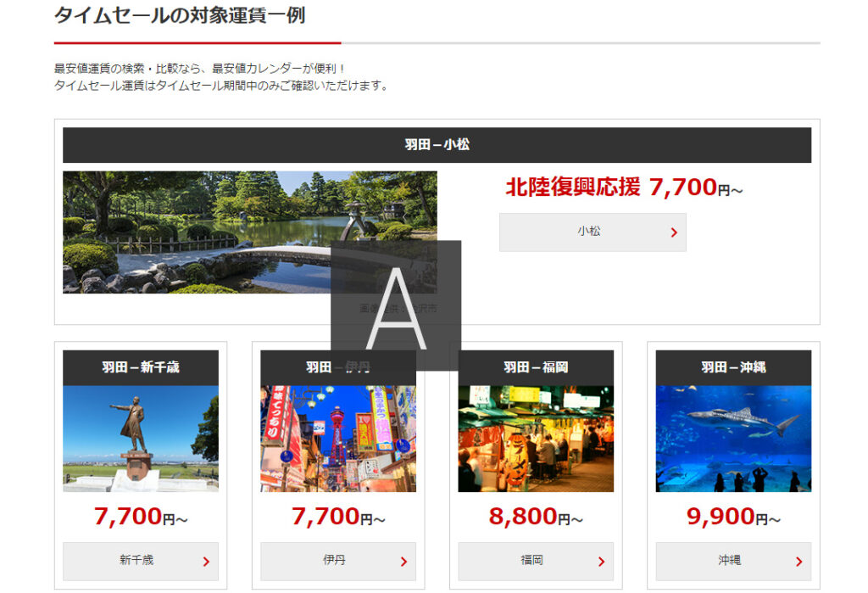868x593 pixels.
Task: Open the food stall photo for 福岡
Action: coord(536,439)
